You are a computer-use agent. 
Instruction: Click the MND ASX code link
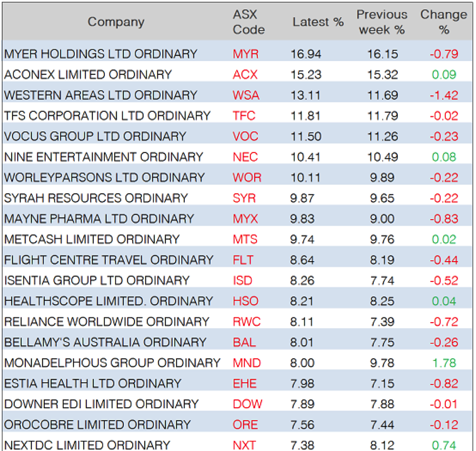(247, 363)
